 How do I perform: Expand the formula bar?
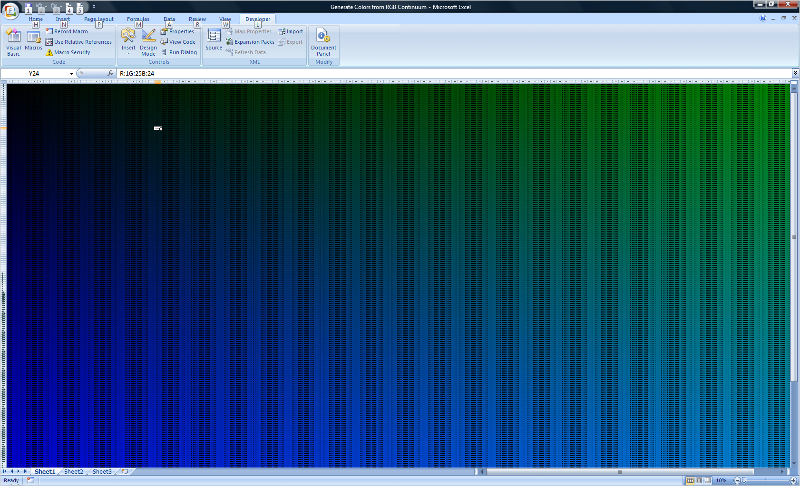pyautogui.click(x=795, y=73)
